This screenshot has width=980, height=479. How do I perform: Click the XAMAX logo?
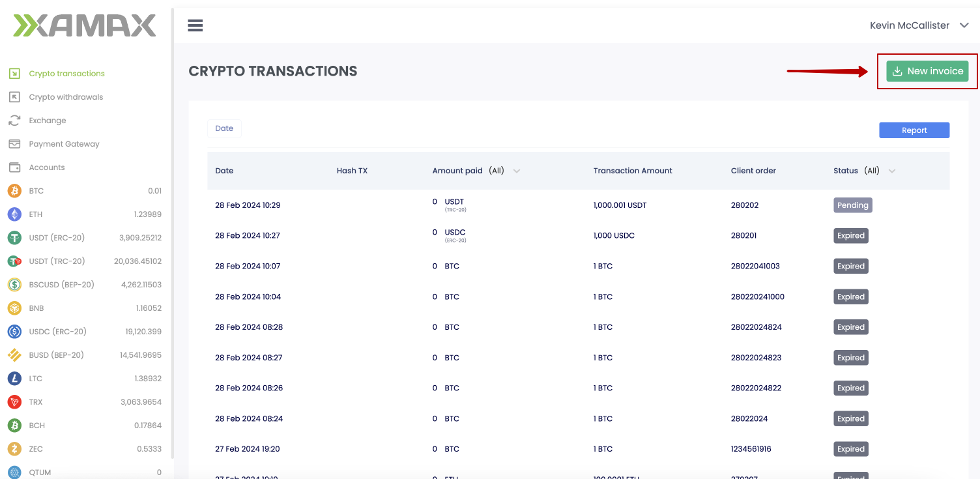pos(85,25)
